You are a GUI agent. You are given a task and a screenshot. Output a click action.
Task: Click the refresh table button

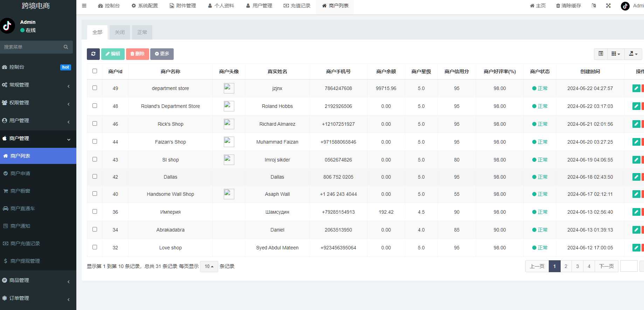[93, 54]
